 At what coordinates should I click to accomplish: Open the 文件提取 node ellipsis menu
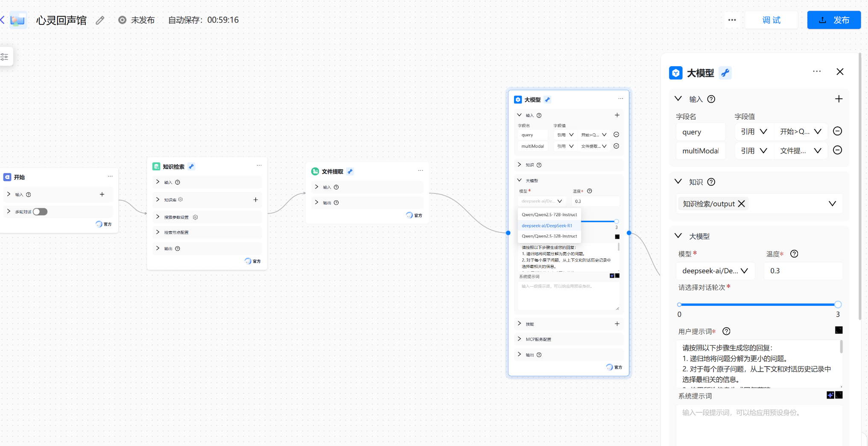pyautogui.click(x=421, y=170)
